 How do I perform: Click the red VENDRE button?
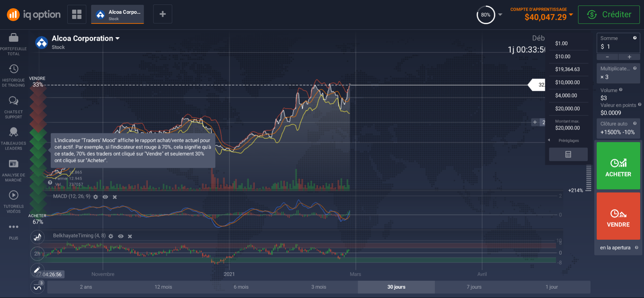pyautogui.click(x=618, y=216)
